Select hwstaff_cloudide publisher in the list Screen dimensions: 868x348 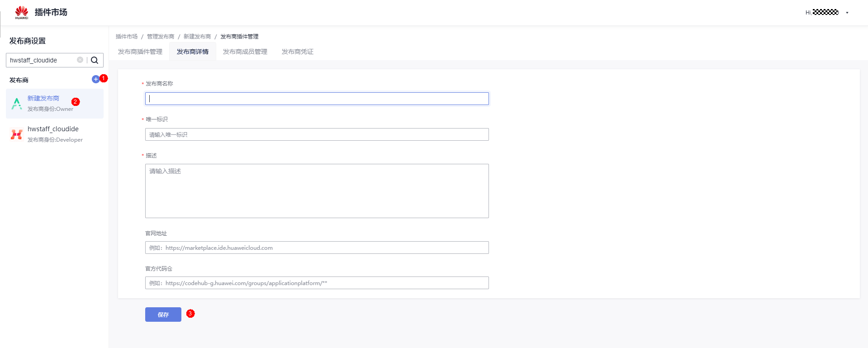(x=53, y=129)
